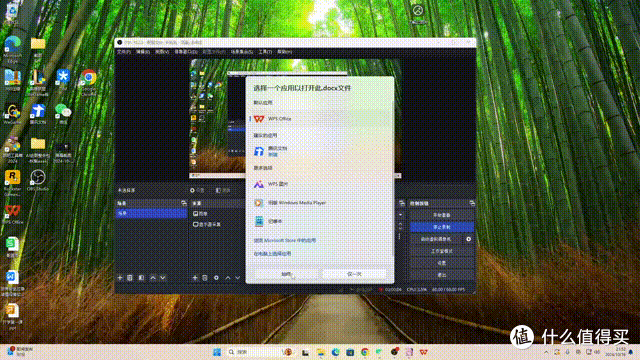Click Start Streaming in OBS Controls
Screen dimensions: 640x360
point(442,215)
